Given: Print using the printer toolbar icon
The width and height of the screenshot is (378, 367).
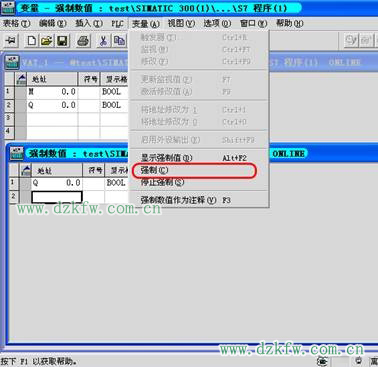Looking at the screenshot, I should coord(83,41).
